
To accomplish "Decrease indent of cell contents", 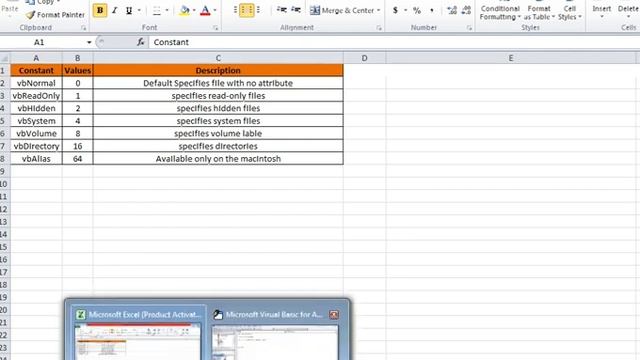I will 281,10.
